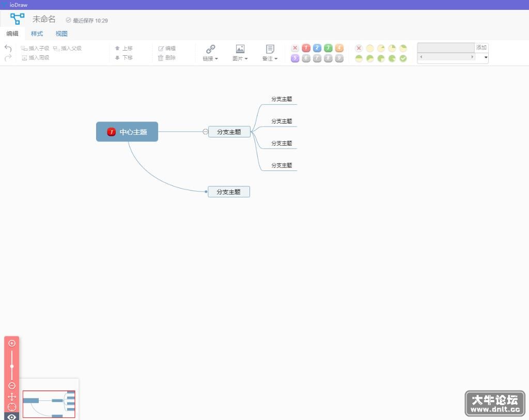The height and width of the screenshot is (420, 529).
Task: Clear progress with the circled X icon
Action: click(359, 48)
